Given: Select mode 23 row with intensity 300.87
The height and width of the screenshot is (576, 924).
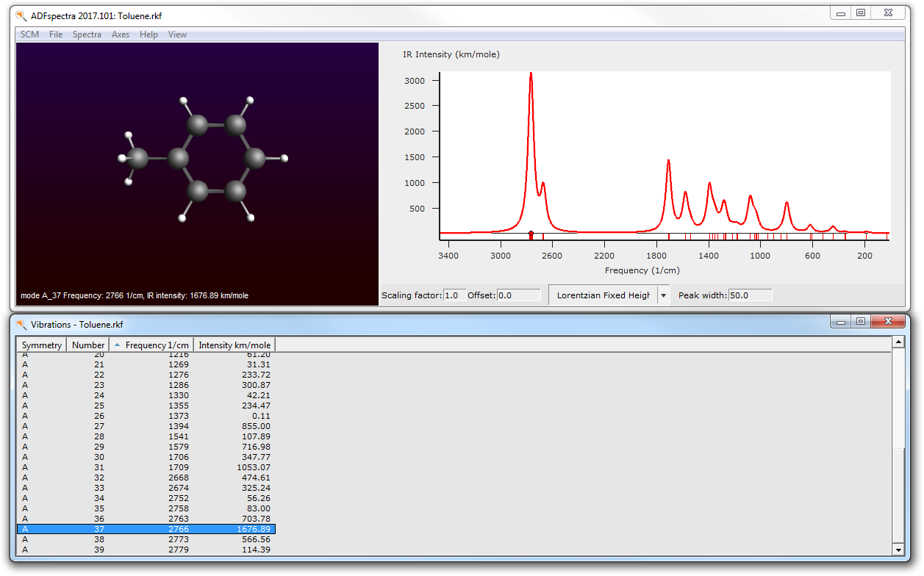Looking at the screenshot, I should pos(146,385).
